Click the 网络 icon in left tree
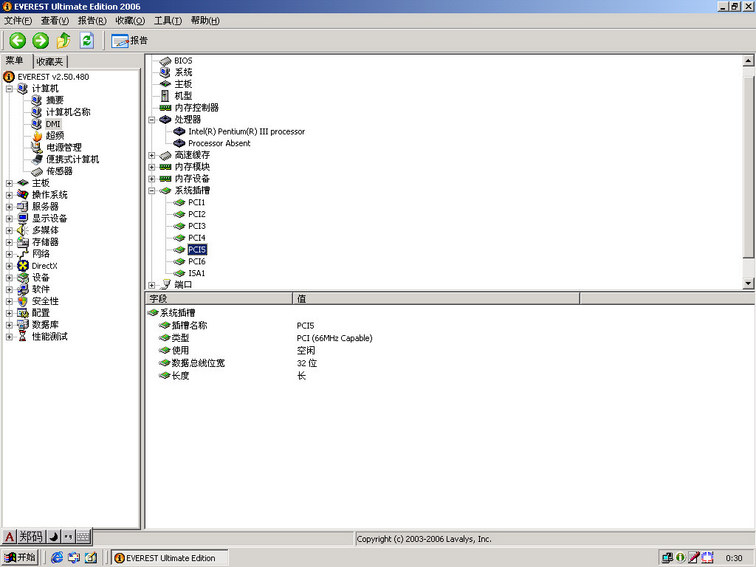Image resolution: width=756 pixels, height=567 pixels. [23, 254]
